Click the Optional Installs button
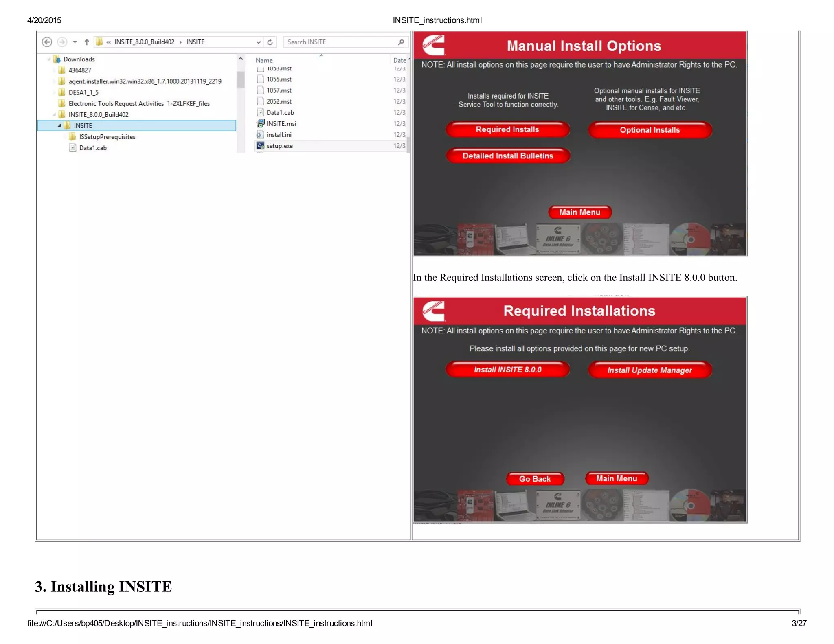The image size is (834, 644). [650, 130]
